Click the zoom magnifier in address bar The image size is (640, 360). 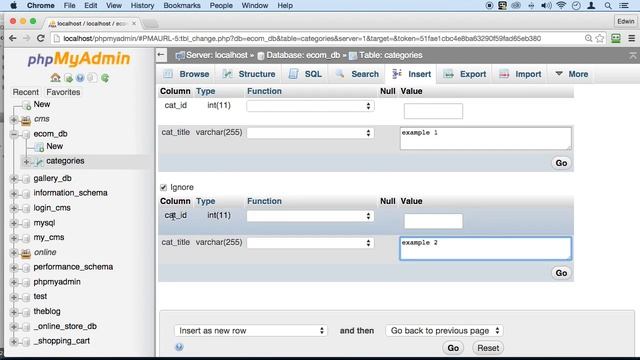[x=588, y=38]
